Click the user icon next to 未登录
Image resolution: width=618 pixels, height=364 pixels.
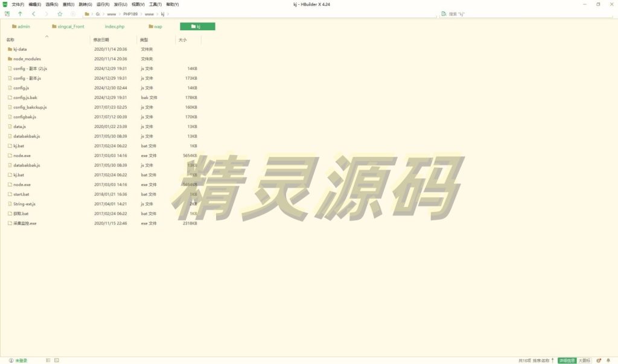coord(11,360)
